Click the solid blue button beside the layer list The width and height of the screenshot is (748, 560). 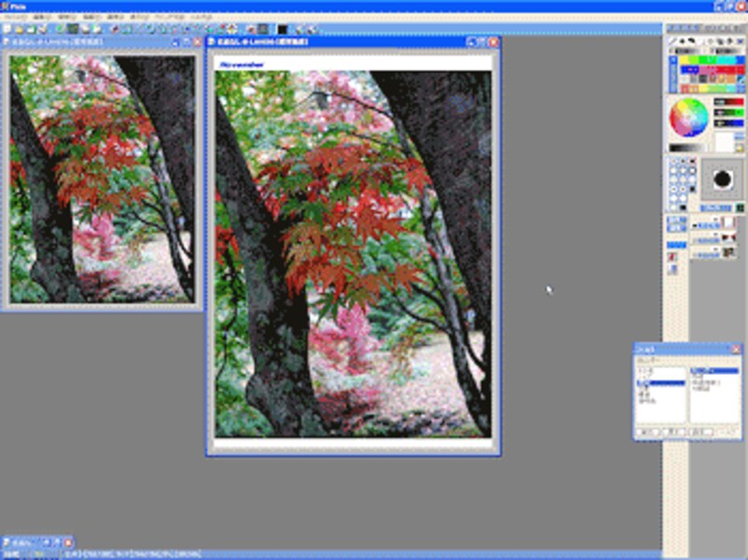click(676, 245)
